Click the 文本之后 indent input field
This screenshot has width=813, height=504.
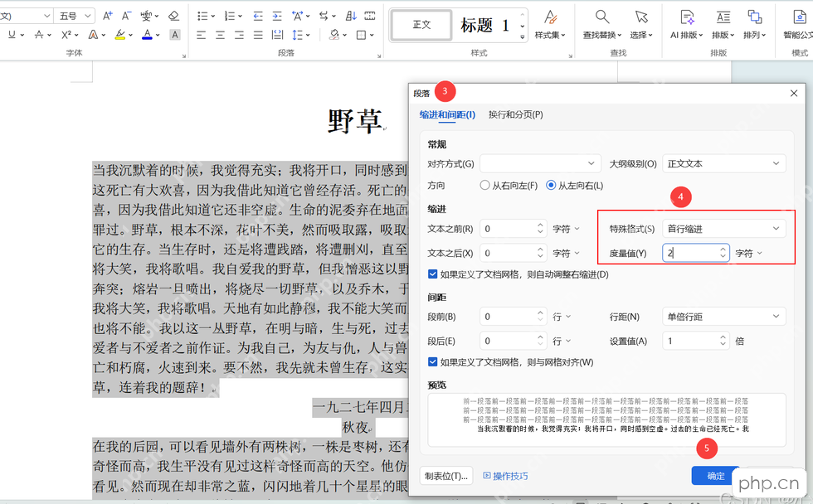coord(508,253)
